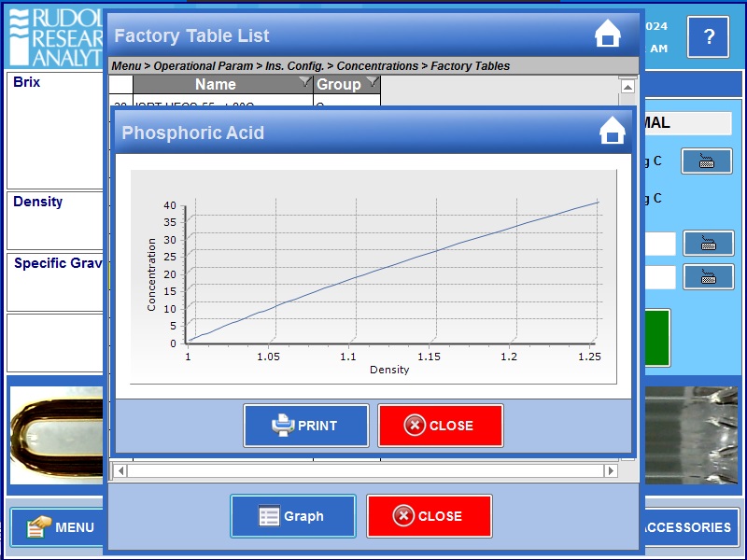Image resolution: width=747 pixels, height=560 pixels.
Task: Click 'Factory Tables' in the breadcrumb path
Action: pyautogui.click(x=471, y=65)
